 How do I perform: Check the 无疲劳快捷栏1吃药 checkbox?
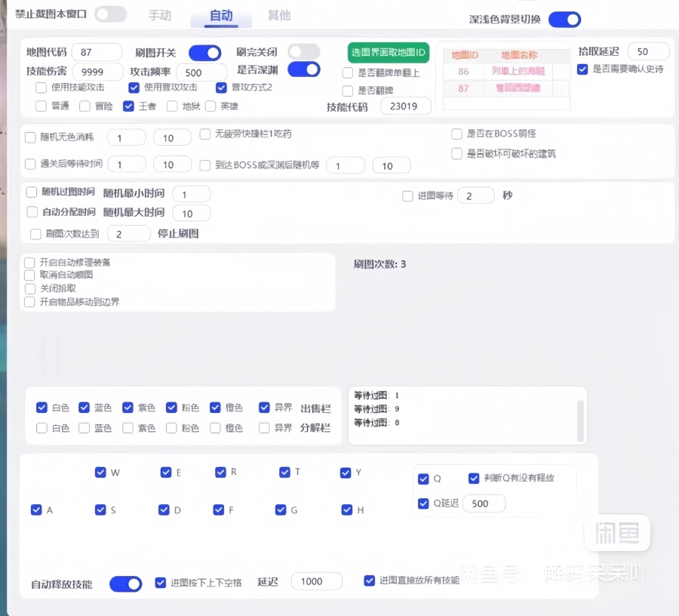tap(204, 134)
